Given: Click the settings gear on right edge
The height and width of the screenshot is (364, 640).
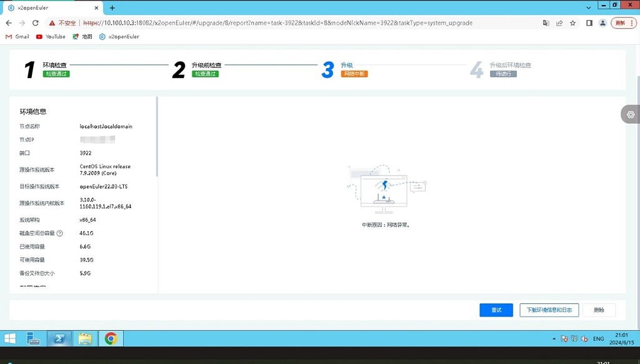Looking at the screenshot, I should tap(631, 114).
